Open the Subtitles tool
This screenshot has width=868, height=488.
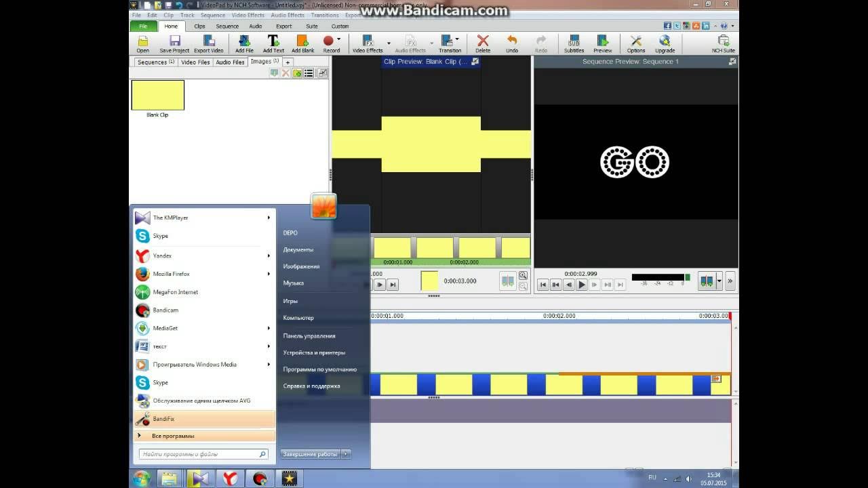pos(574,44)
